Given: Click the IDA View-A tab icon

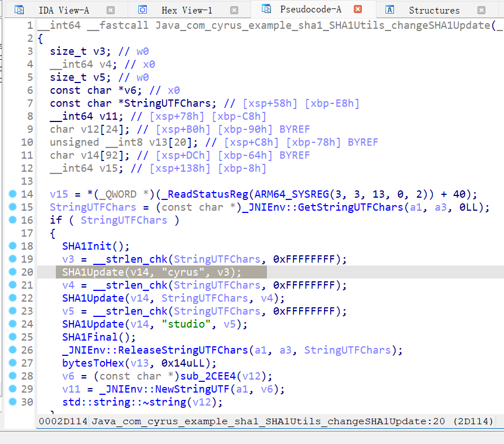Looking at the screenshot, I should pos(19,10).
